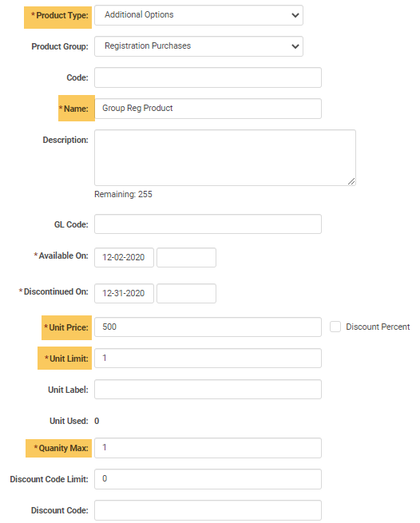
Task: Click the Discount Code input field
Action: [208, 510]
